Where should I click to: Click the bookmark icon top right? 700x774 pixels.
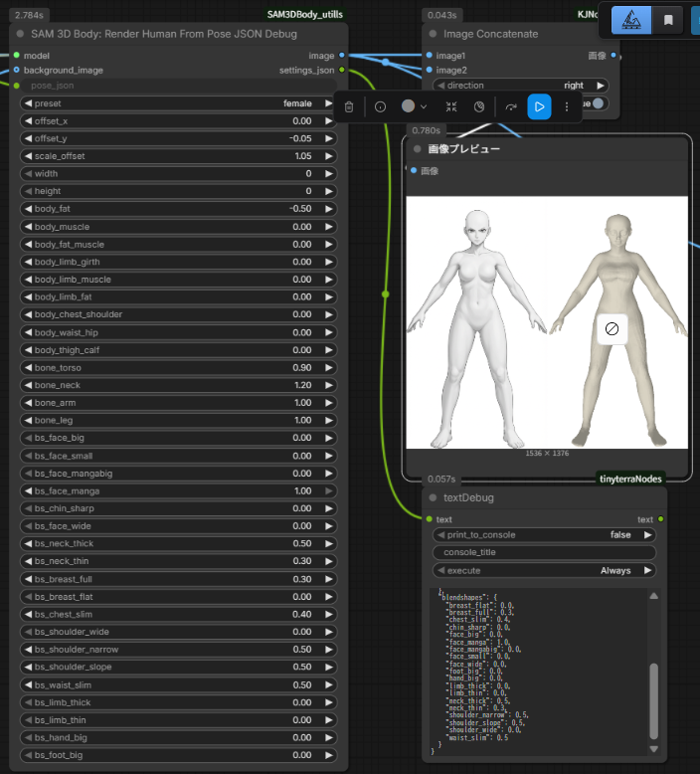(668, 20)
